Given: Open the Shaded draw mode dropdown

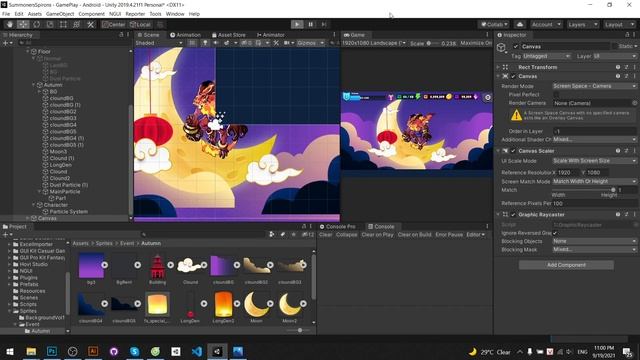Looking at the screenshot, I should tap(159, 43).
